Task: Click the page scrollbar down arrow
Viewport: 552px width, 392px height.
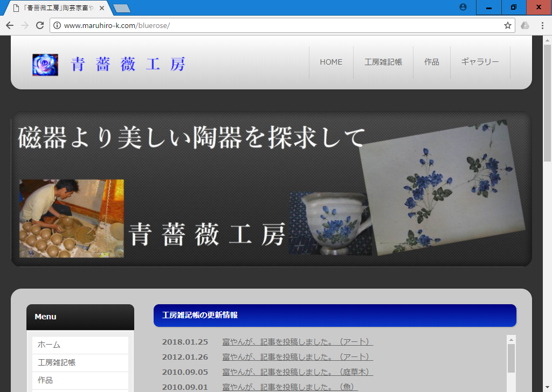Action: [x=547, y=388]
